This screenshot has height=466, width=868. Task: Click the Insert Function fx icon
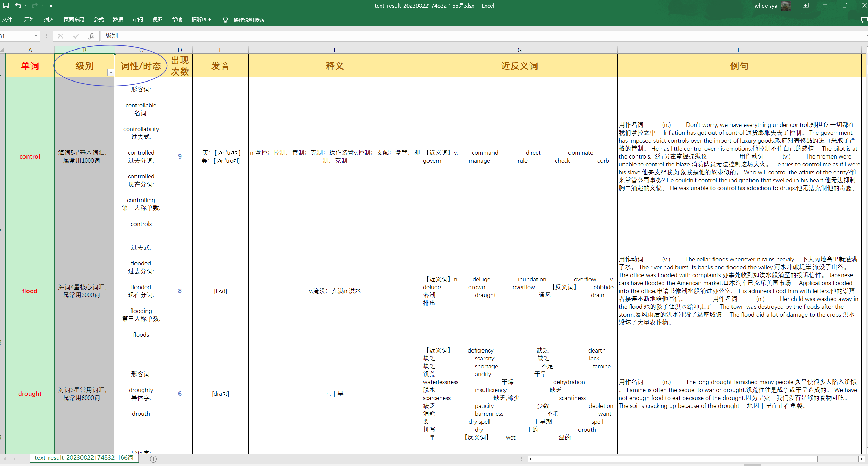click(x=91, y=36)
